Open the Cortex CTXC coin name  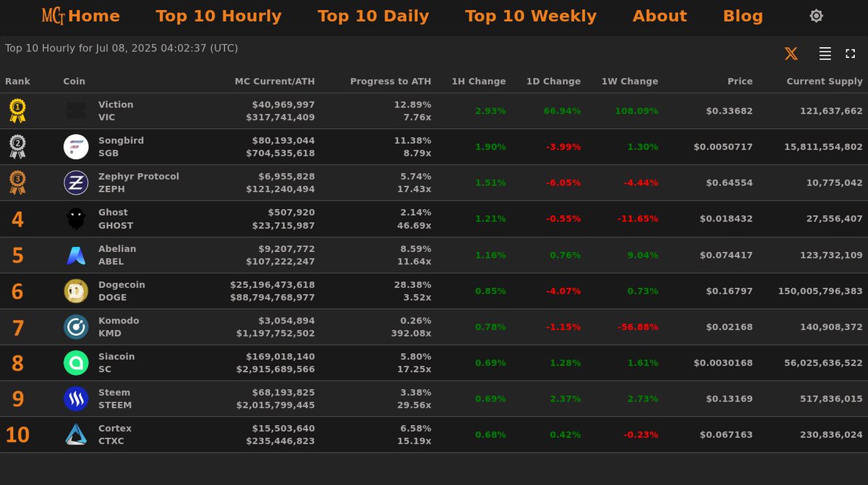click(115, 434)
